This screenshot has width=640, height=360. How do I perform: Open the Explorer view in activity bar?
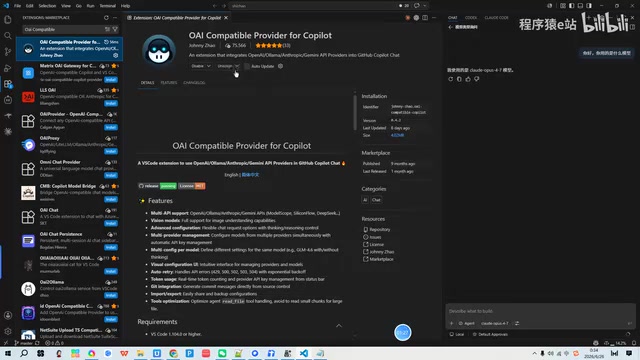click(8, 20)
